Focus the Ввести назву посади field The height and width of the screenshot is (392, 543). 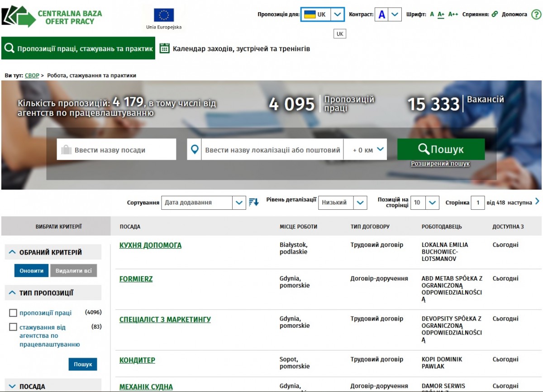[116, 150]
